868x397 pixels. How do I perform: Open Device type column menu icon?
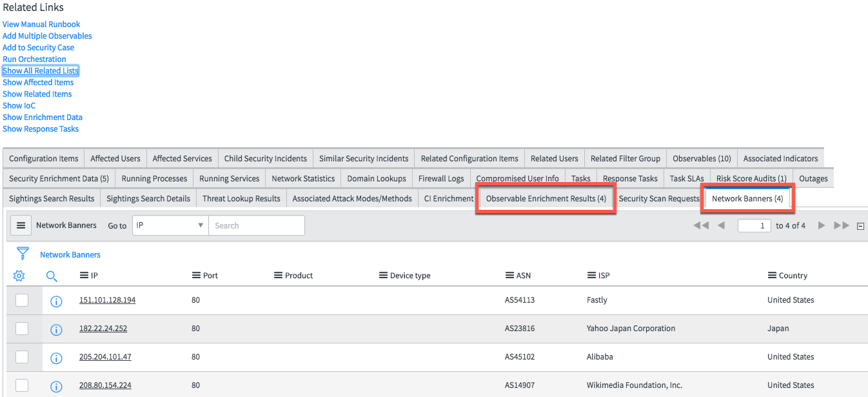(384, 275)
